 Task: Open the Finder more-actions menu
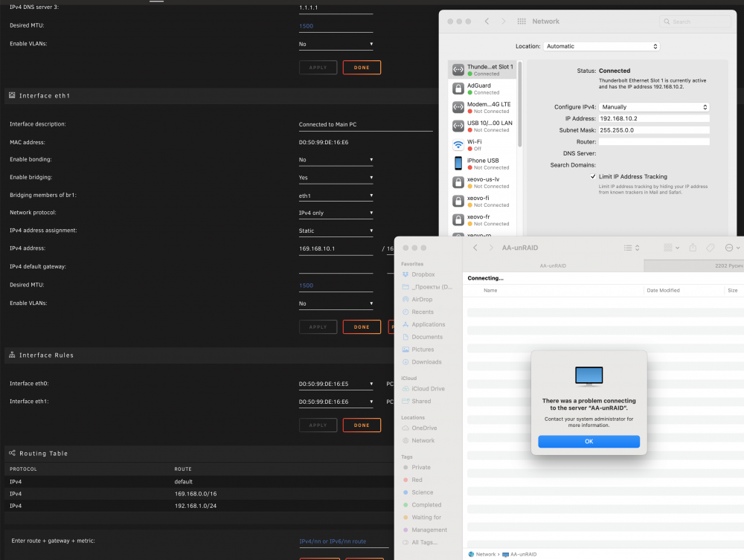(733, 248)
